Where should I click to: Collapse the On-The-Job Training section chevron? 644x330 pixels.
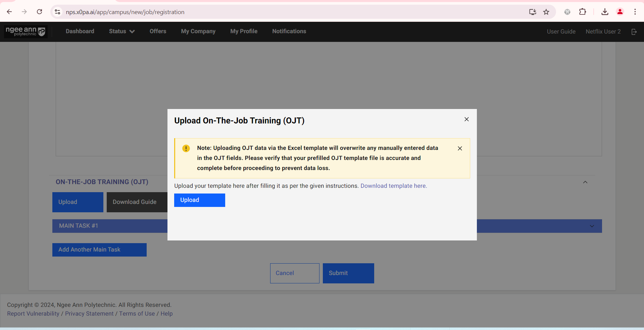tap(585, 182)
